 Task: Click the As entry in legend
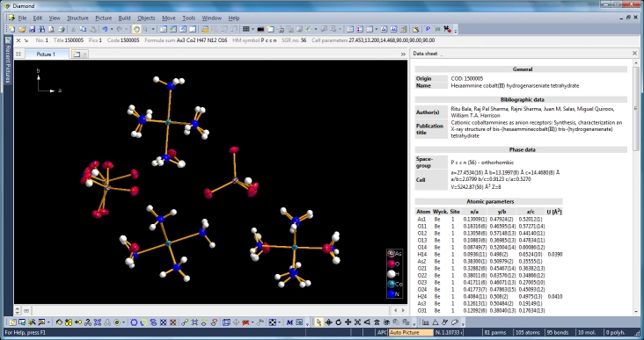point(394,253)
